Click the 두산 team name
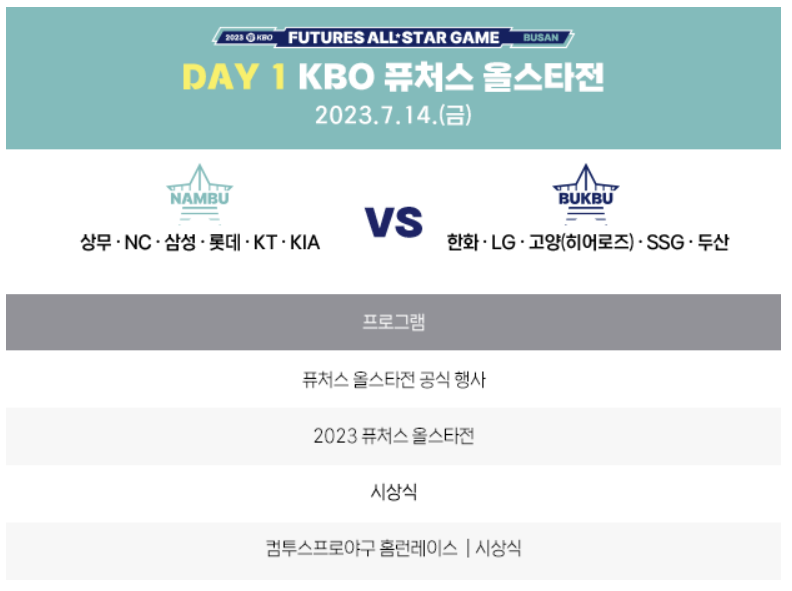 713,242
